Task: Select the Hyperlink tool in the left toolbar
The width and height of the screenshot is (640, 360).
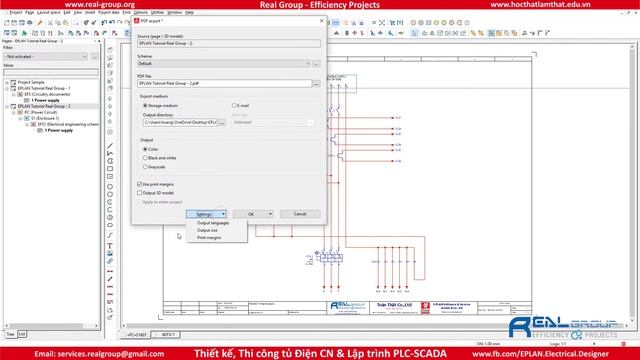Action: 110,261
